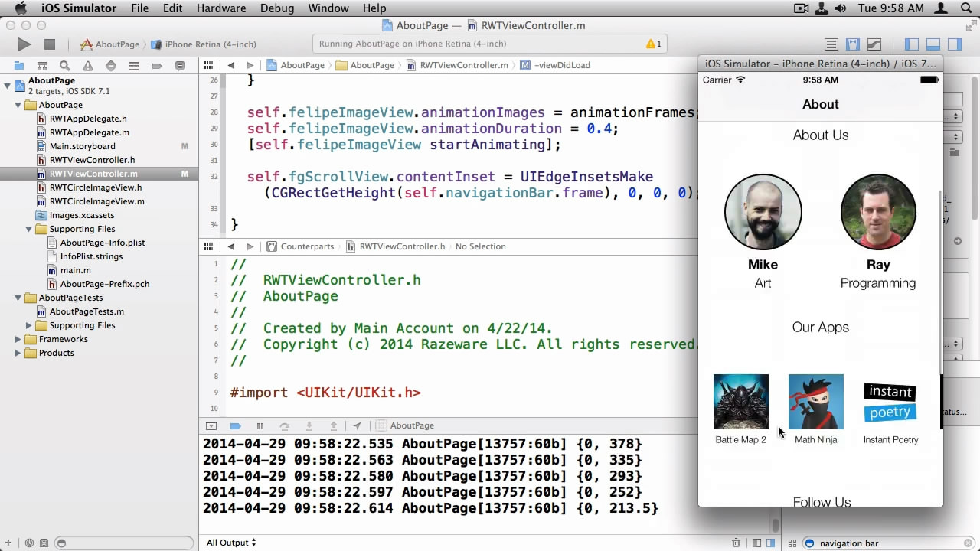Click Step Over in debug bar
Screen dimensions: 980x551
285,425
